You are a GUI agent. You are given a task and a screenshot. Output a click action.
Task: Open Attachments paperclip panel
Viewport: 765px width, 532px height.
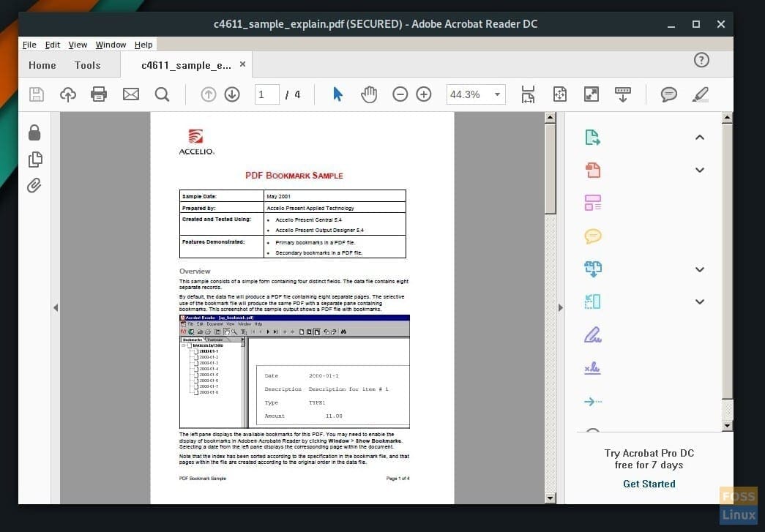click(34, 185)
